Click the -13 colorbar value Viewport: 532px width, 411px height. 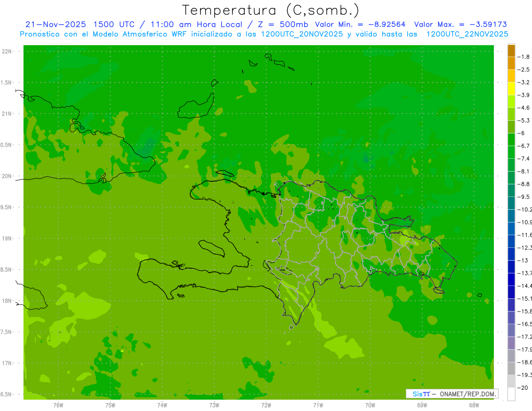pyautogui.click(x=523, y=260)
